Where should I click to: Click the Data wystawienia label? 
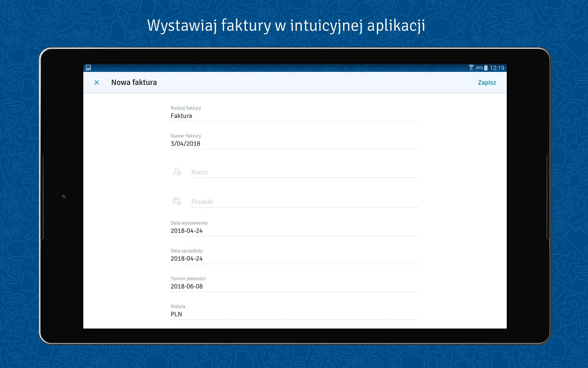click(189, 223)
